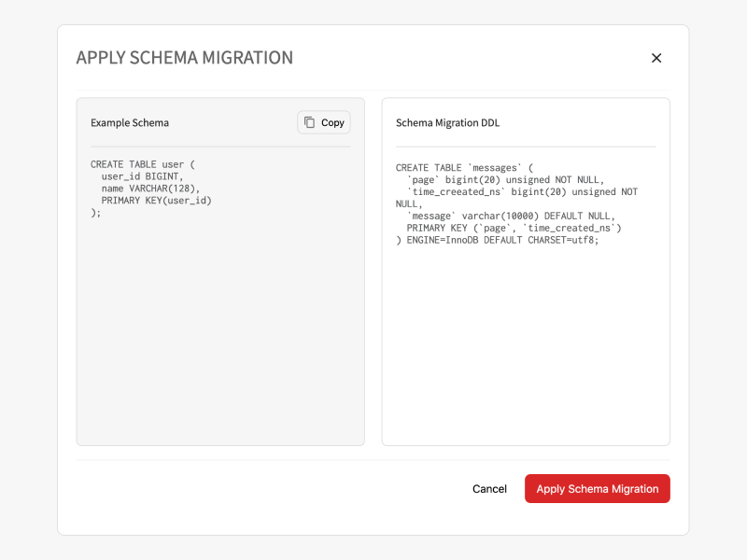Confirm with Apply Schema Migration button
Screen dimensions: 747x560
tap(598, 488)
